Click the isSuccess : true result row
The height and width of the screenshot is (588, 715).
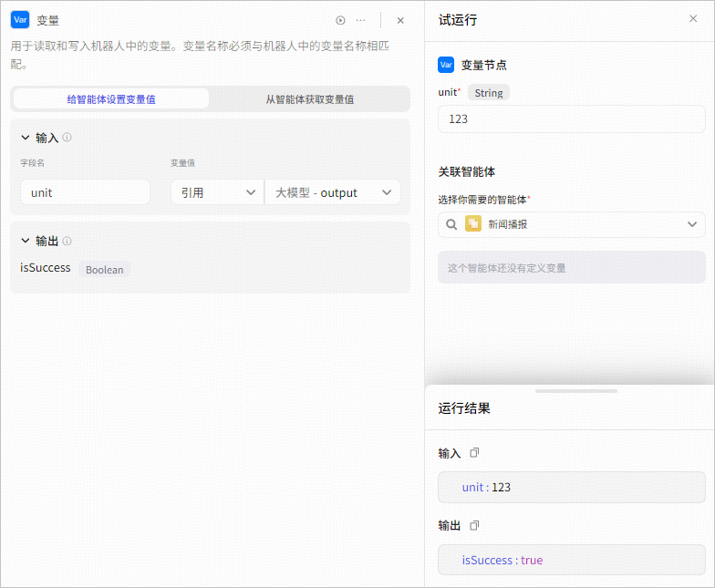point(571,560)
